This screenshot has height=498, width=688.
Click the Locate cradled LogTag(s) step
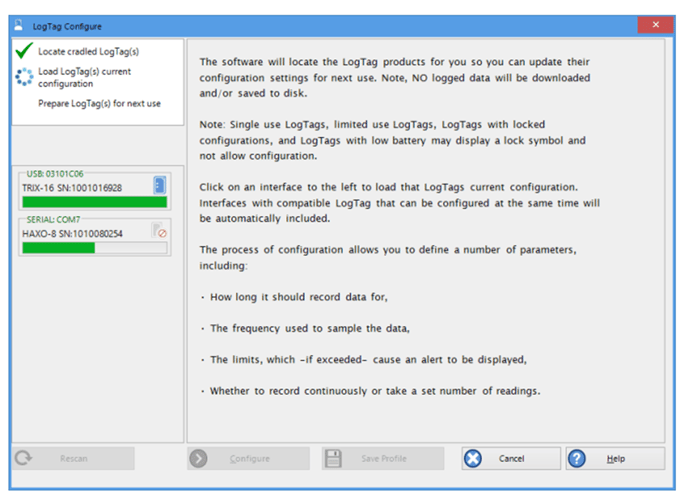point(88,51)
